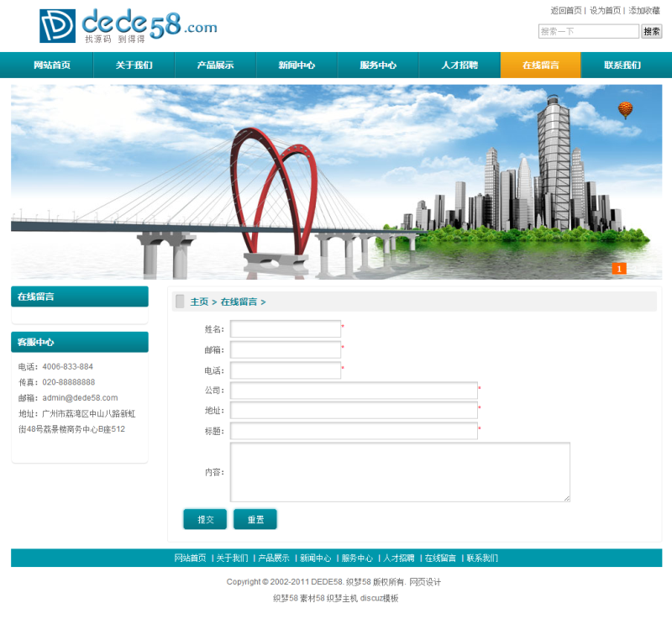The width and height of the screenshot is (672, 619).
Task: Reset the form with 重置 button
Action: (x=255, y=519)
